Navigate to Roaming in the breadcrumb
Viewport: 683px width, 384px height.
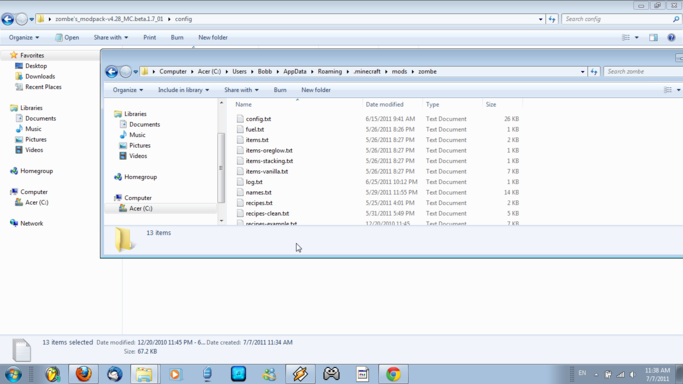[x=329, y=71]
